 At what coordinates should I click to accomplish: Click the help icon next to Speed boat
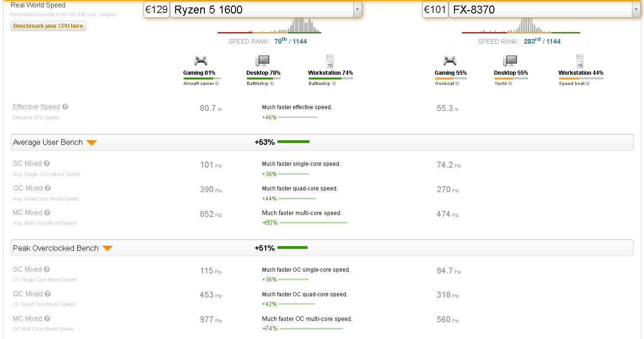point(588,84)
